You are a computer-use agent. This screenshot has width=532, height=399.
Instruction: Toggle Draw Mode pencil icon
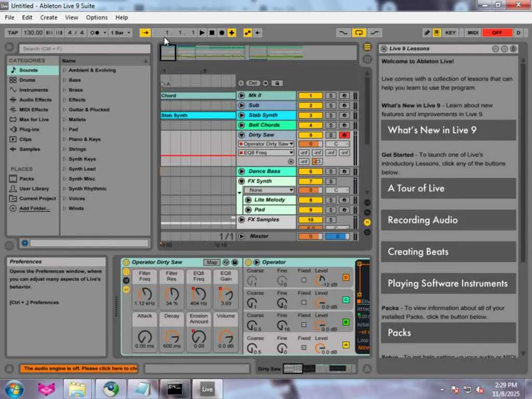coord(427,33)
